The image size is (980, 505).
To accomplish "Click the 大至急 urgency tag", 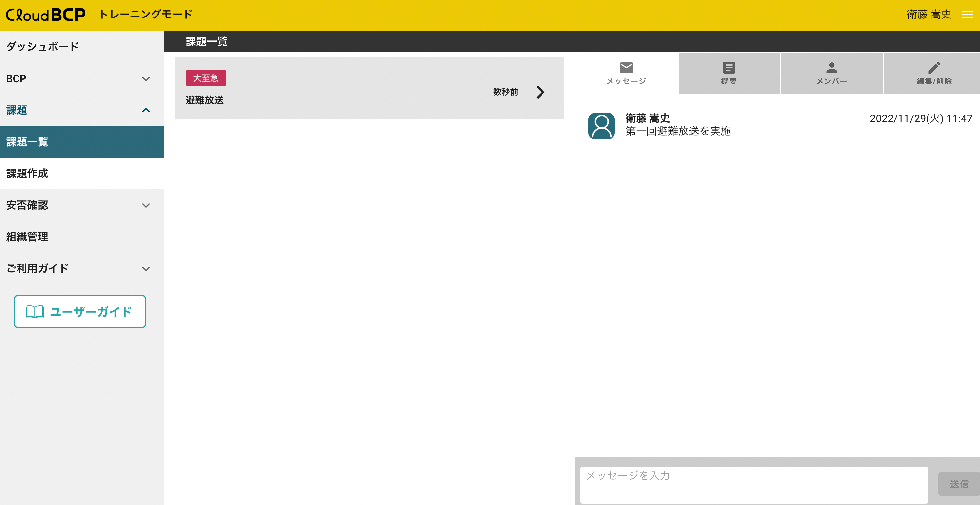I will 205,78.
